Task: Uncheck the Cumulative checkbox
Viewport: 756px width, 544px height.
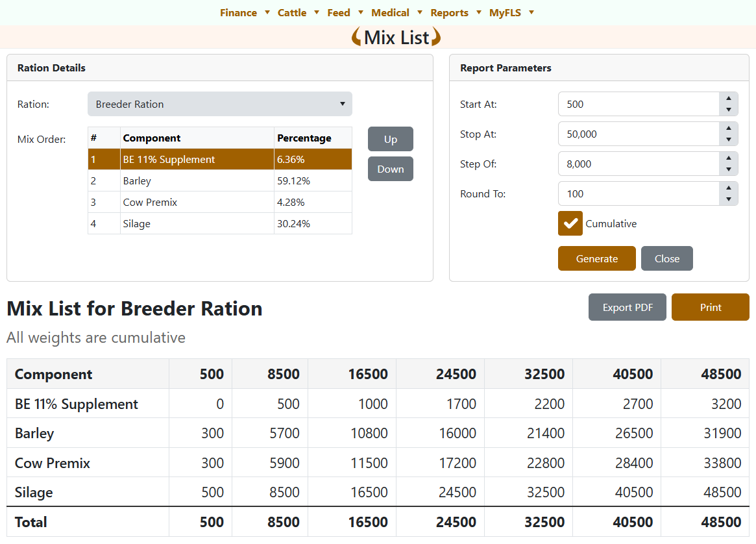Action: coord(570,223)
